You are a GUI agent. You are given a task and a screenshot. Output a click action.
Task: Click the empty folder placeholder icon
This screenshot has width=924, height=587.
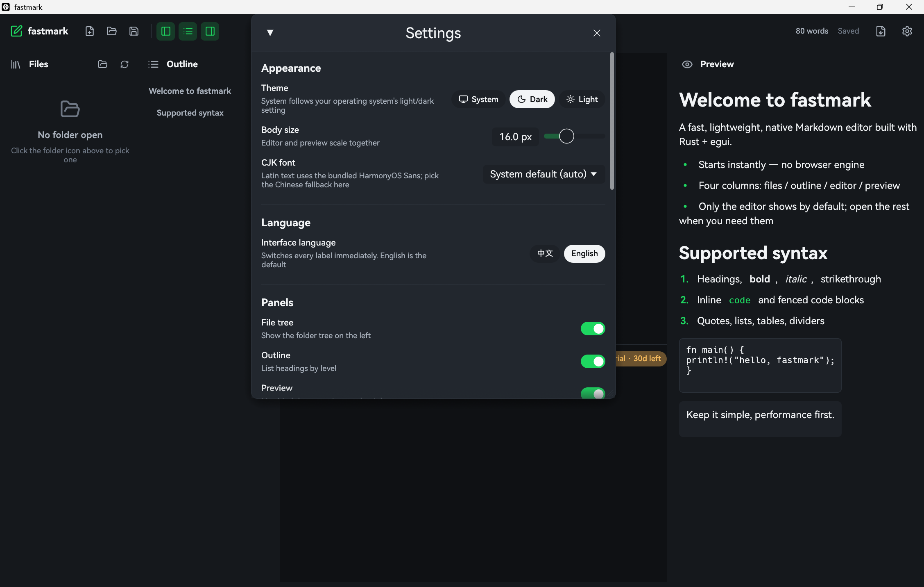(x=70, y=109)
